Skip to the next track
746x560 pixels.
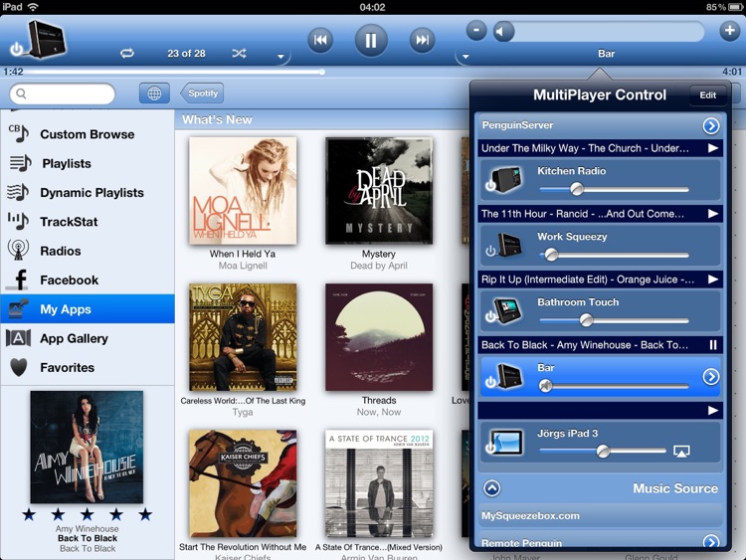(422, 40)
